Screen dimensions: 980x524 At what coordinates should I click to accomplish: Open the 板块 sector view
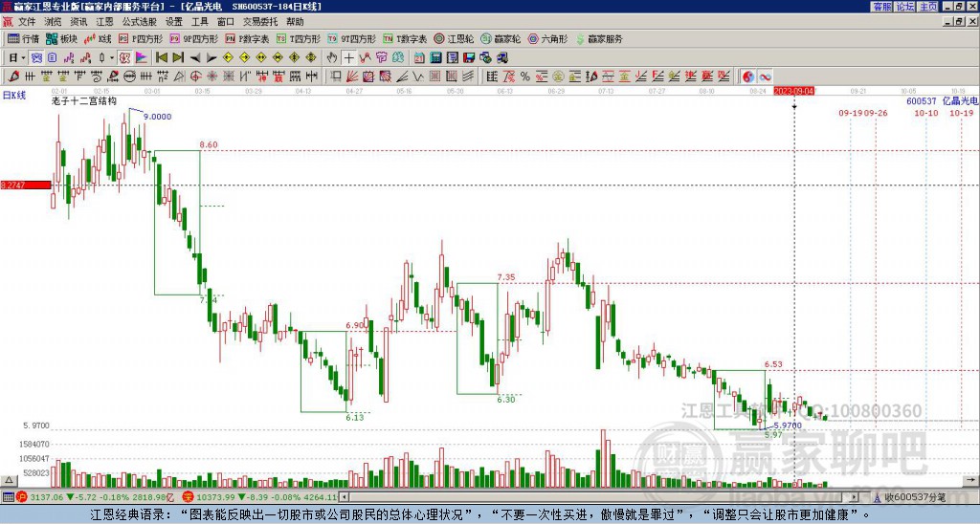pos(61,38)
